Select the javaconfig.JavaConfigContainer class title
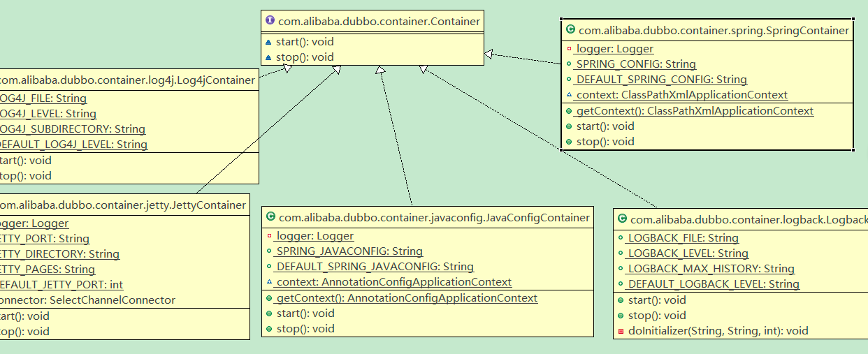Image resolution: width=868 pixels, height=354 pixels. 434,218
